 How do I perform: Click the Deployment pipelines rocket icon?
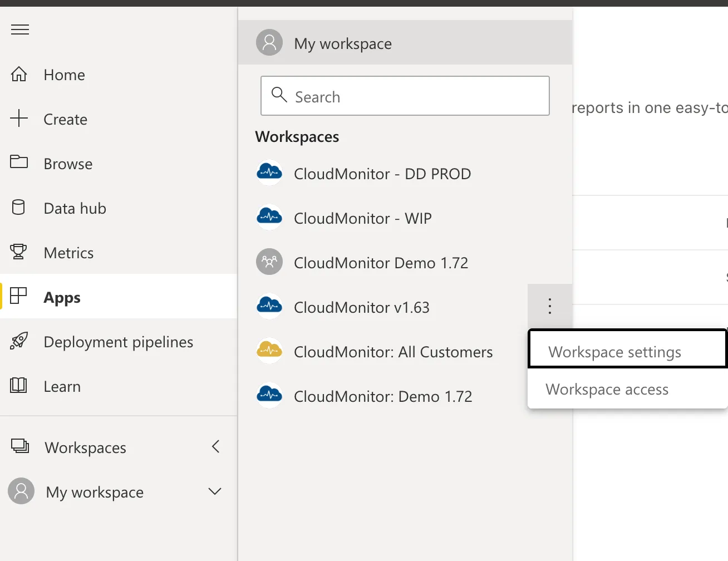pyautogui.click(x=19, y=341)
